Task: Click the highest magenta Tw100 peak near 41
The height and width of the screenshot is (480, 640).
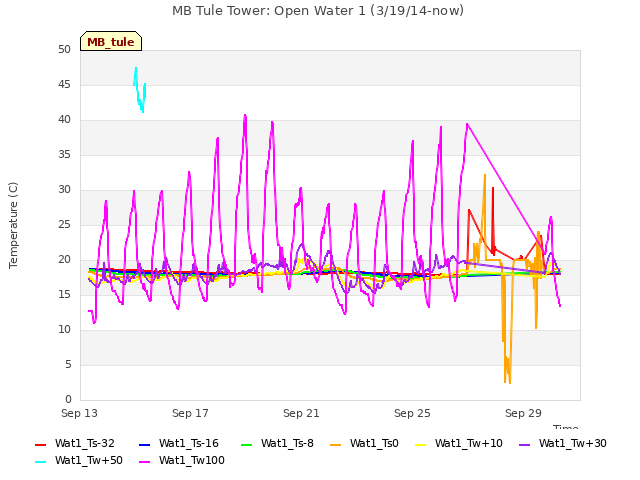Action: [245, 116]
